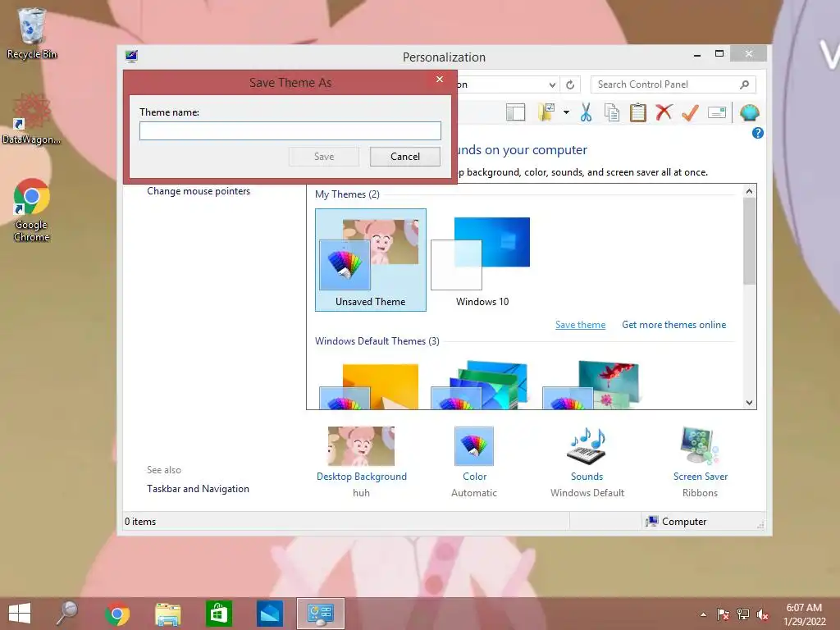Show hidden tray icons arrow
This screenshot has height=630, width=840.
703,614
